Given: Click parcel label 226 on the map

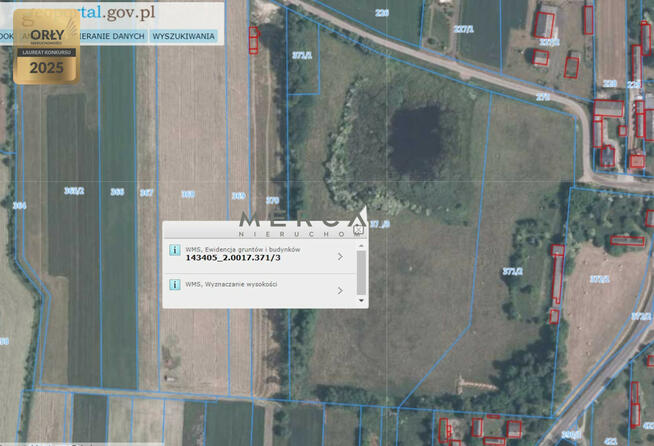Looking at the screenshot, I should 381,13.
